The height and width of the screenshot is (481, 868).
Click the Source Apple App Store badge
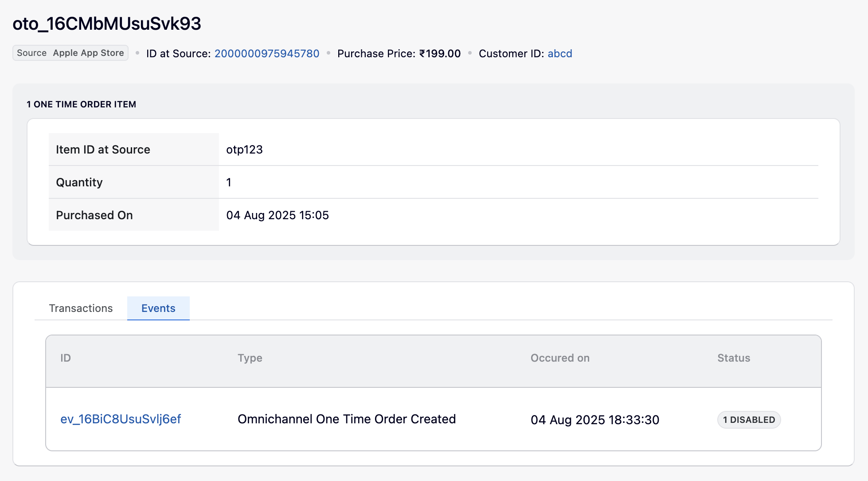70,53
